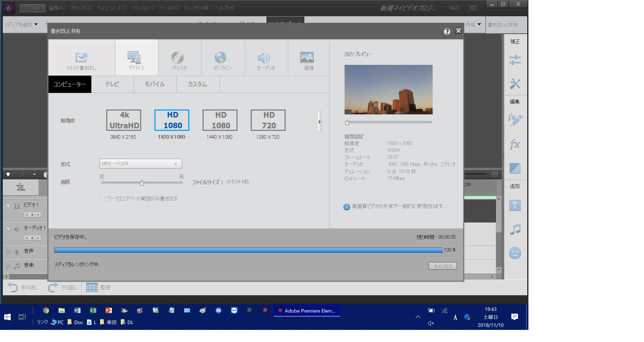The image size is (644, 342).
Task: Expand the 音声 narration track
Action: (8, 252)
